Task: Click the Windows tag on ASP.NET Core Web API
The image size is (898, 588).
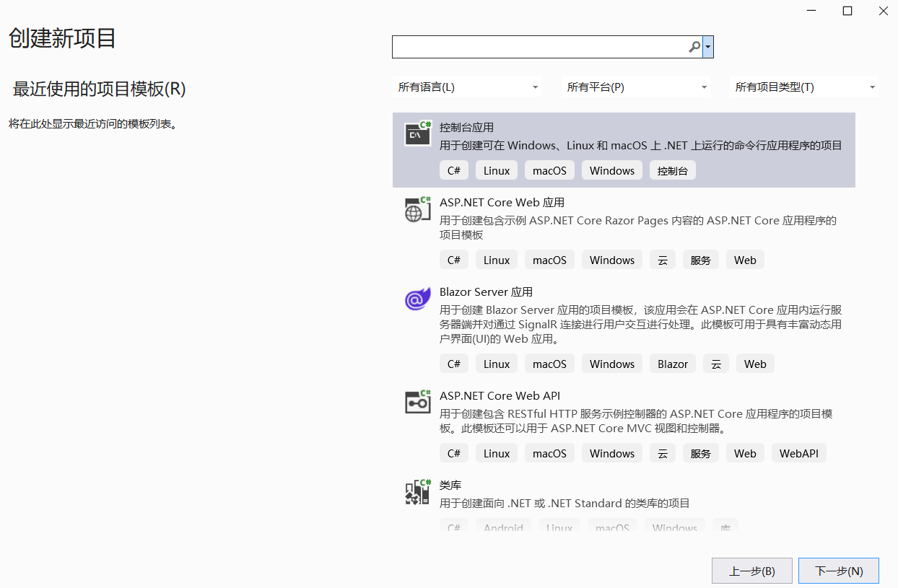Action: 612,453
